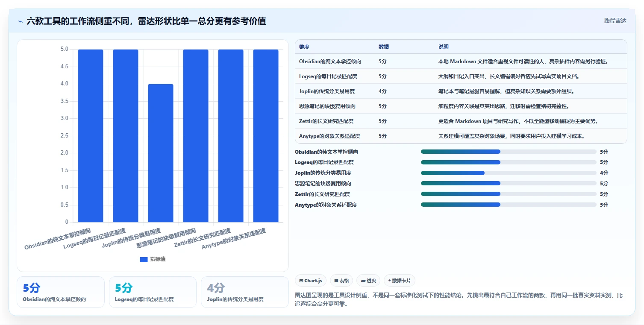Screen dimensions: 644x325
Task: Click the description starting 笔记本与笔记层级
Action: pyautogui.click(x=506, y=91)
